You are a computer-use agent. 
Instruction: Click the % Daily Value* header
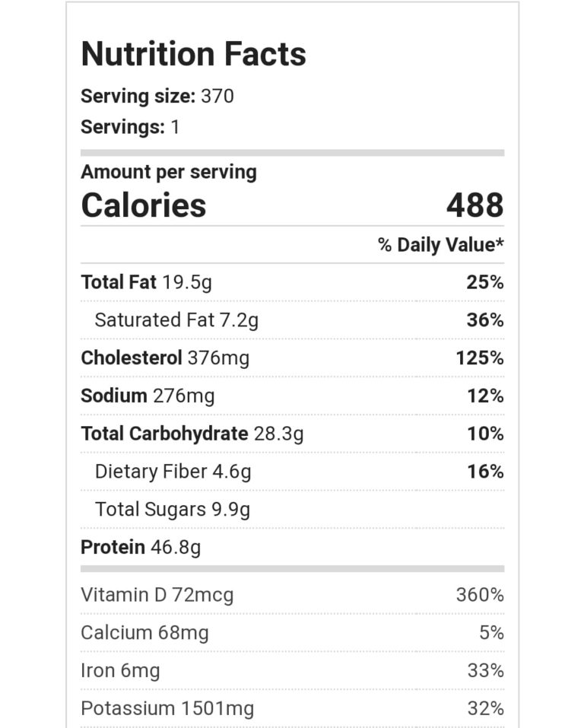[x=440, y=245]
